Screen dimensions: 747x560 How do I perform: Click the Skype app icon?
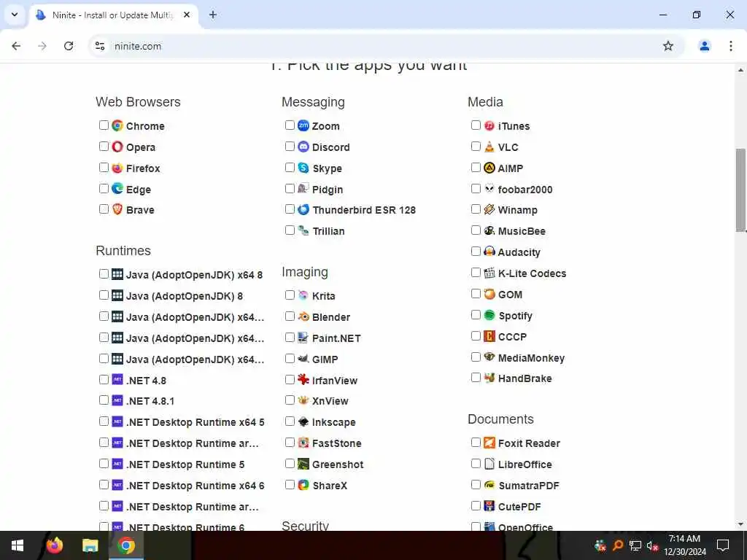pos(303,168)
